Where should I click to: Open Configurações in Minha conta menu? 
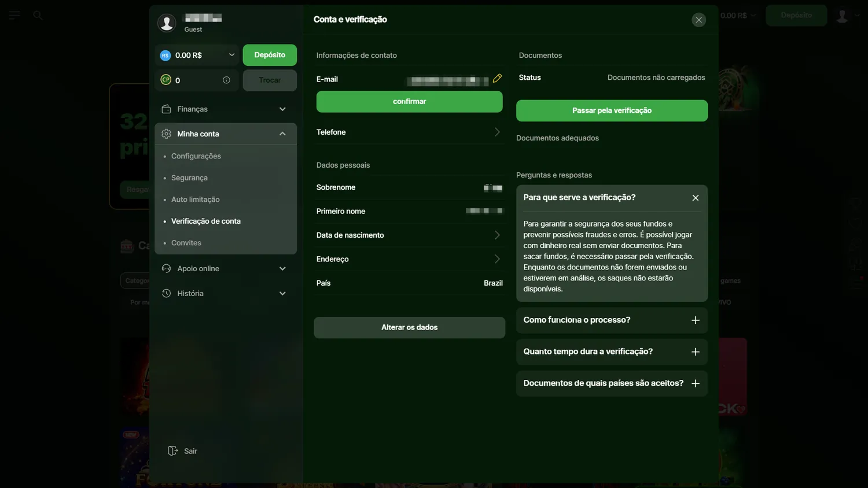point(196,156)
